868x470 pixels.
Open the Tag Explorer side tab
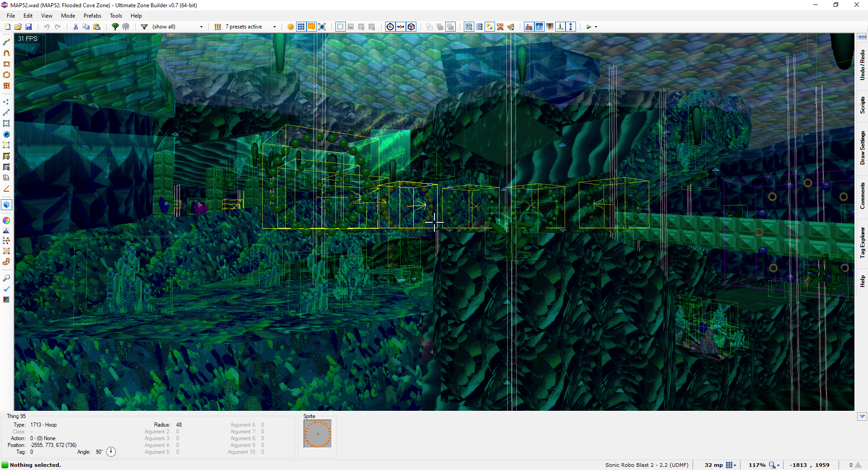862,243
